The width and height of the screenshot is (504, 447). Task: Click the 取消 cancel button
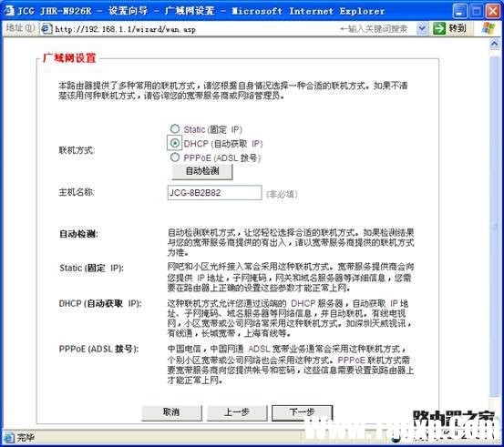click(171, 412)
